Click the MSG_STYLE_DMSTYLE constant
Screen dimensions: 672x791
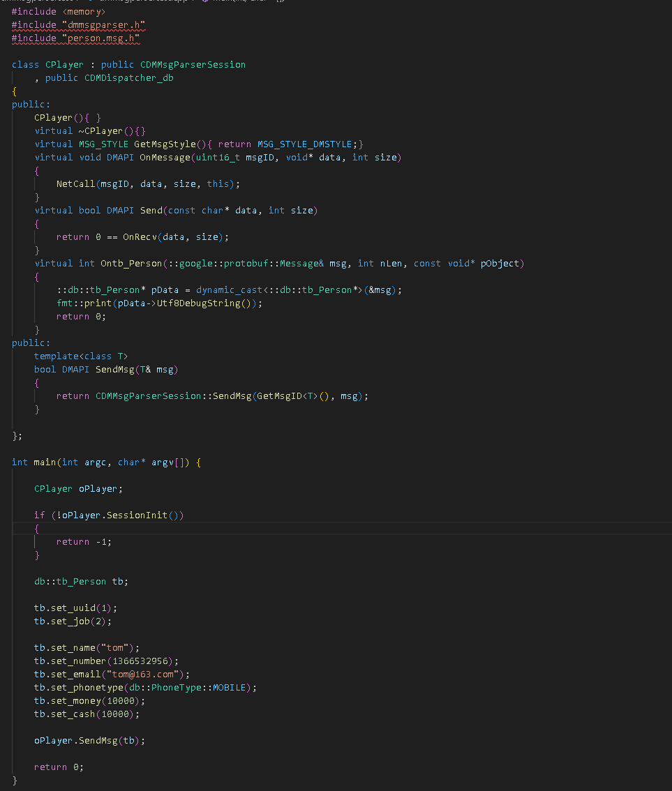[305, 144]
